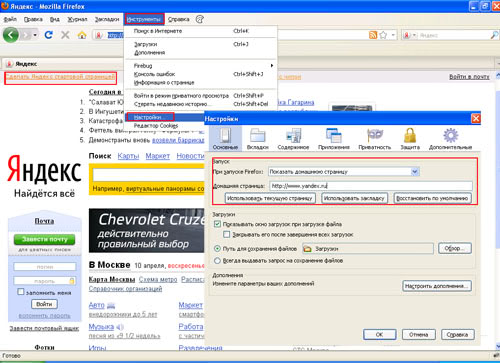
Task: Toggle show downloads window checkbox
Action: coord(217,224)
